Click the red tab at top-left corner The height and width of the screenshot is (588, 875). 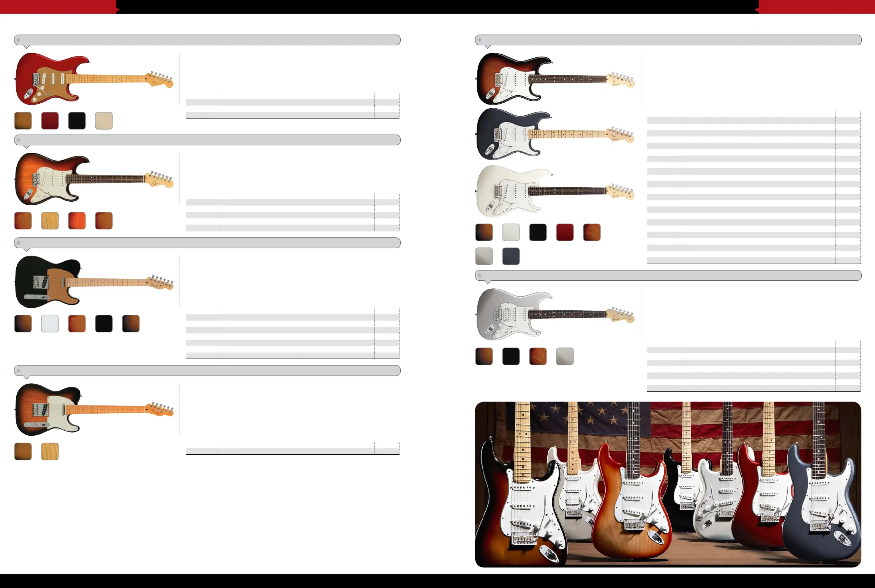pos(58,6)
